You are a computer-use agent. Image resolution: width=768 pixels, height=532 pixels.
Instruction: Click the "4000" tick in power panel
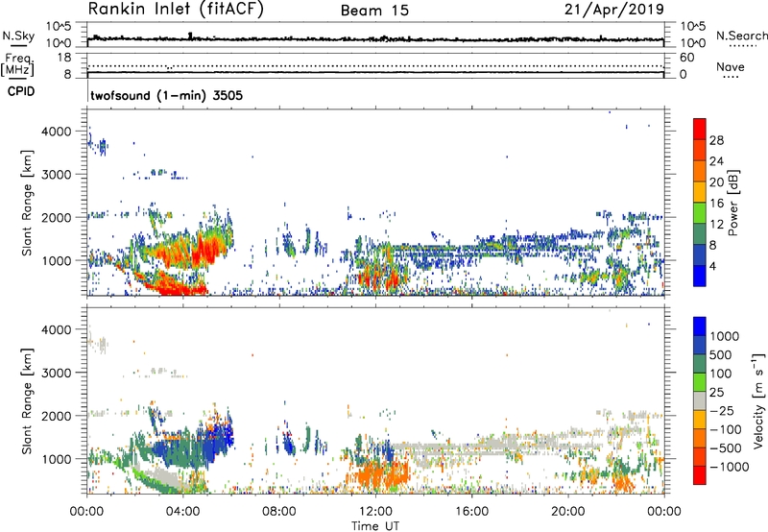[x=58, y=132]
